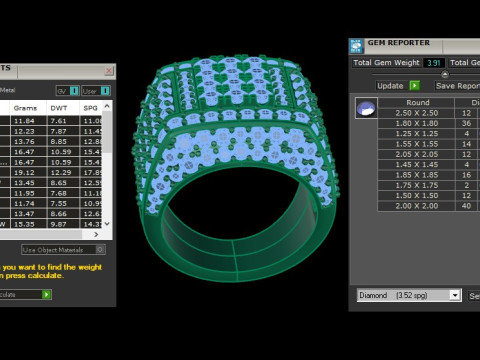Viewport: 480px width, 360px height.
Task: Select the 12.23 grams cell
Action: point(28,131)
